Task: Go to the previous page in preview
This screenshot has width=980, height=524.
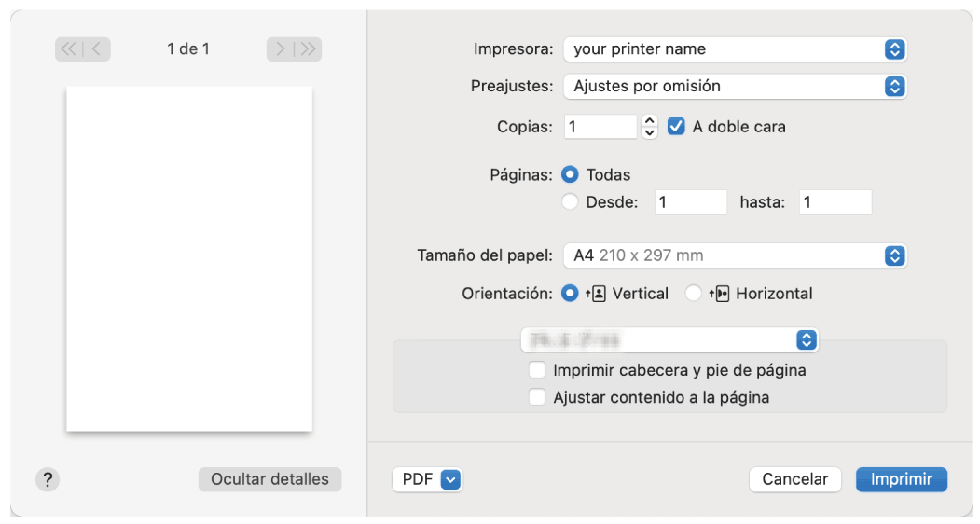Action: click(97, 49)
